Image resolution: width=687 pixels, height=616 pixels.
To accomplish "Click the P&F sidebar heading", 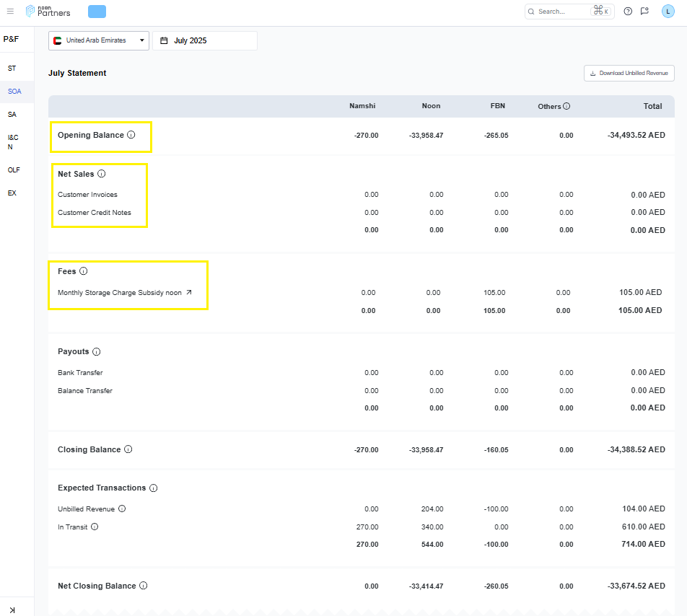I will [11, 39].
